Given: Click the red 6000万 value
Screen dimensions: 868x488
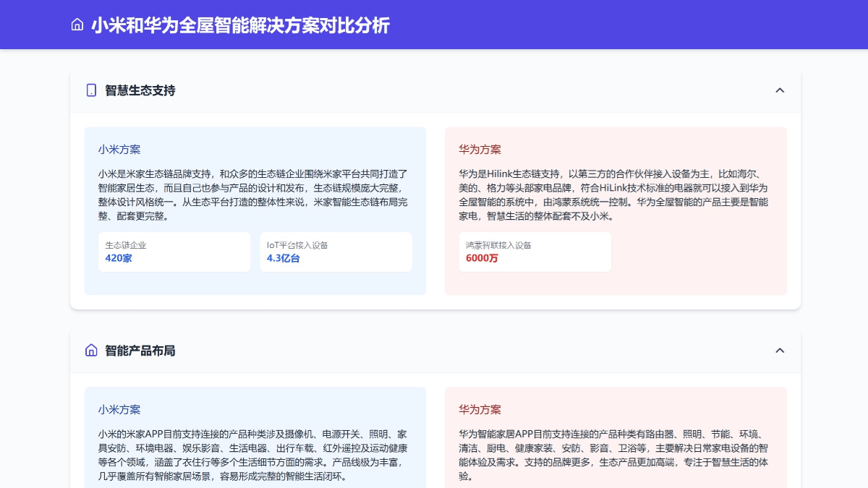Looking at the screenshot, I should [x=482, y=258].
